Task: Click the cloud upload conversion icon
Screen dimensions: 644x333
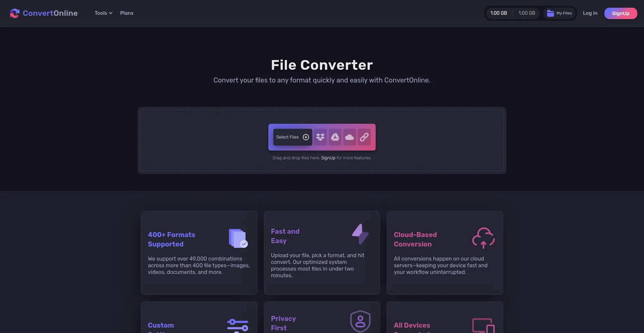Action: (483, 238)
